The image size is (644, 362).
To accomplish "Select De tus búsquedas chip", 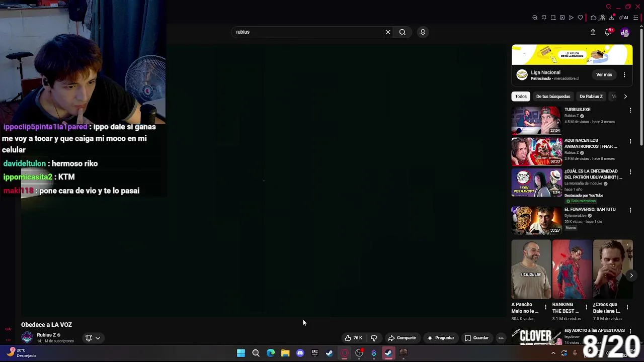I will [x=553, y=97].
